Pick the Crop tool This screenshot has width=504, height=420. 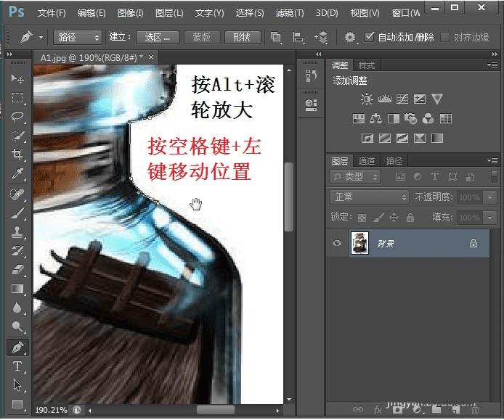coord(17,155)
